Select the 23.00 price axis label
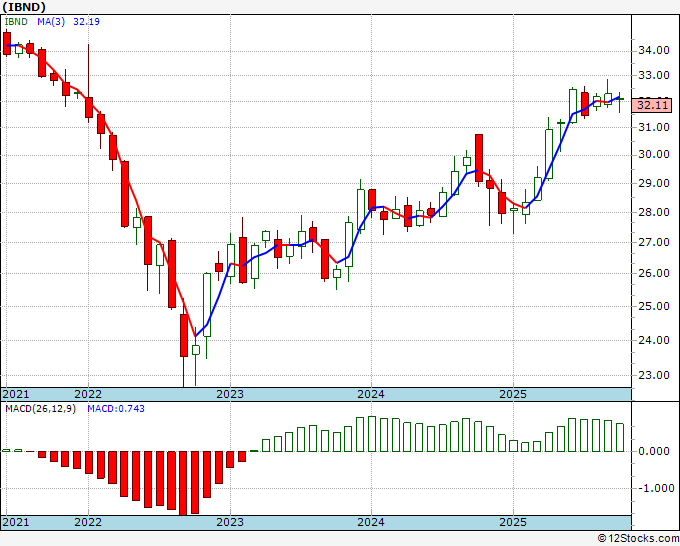Screen dimensions: 680x546 [x=654, y=375]
